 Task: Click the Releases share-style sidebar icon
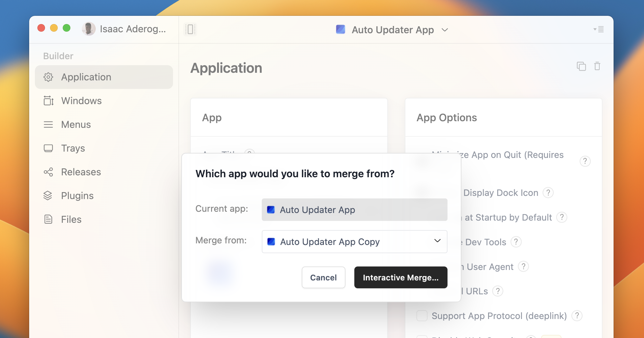[48, 172]
